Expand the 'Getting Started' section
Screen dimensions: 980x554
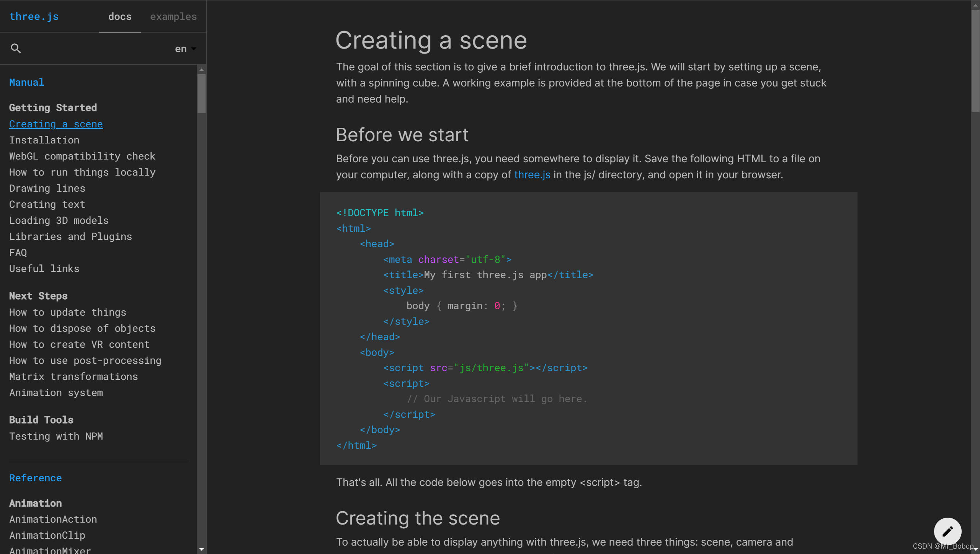[52, 108]
